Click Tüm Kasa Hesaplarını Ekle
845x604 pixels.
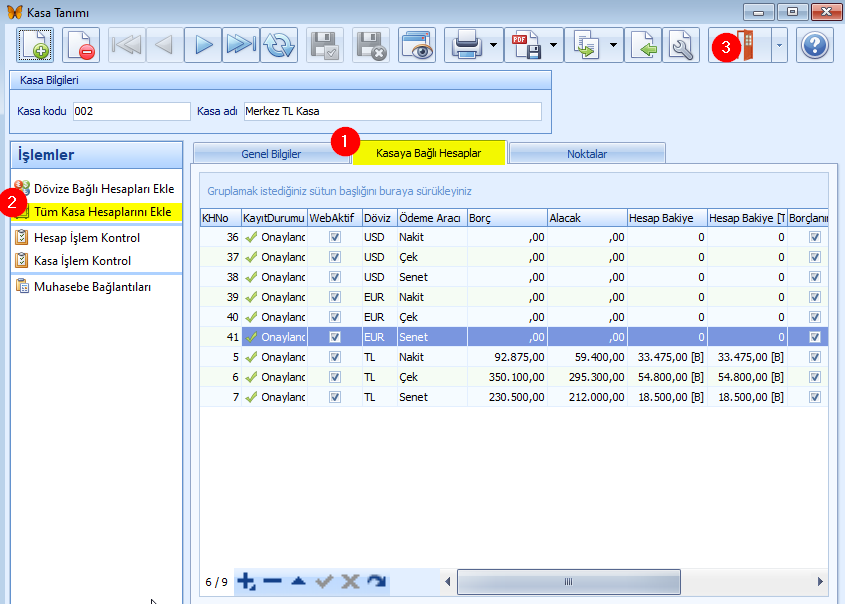pos(102,212)
